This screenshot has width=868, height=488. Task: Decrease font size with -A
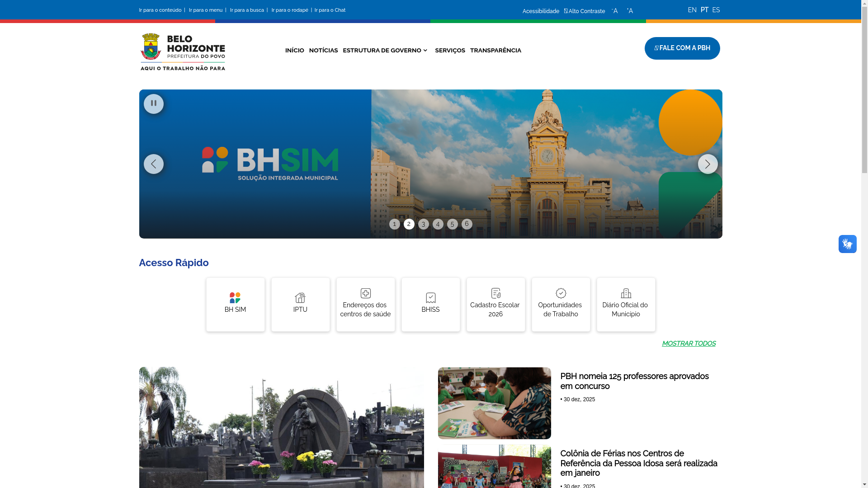tap(614, 11)
